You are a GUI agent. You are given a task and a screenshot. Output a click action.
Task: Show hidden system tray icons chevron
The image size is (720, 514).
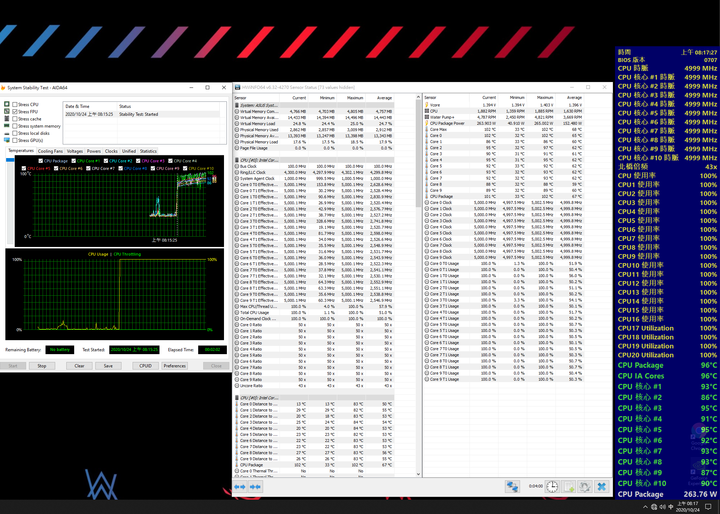coord(645,507)
